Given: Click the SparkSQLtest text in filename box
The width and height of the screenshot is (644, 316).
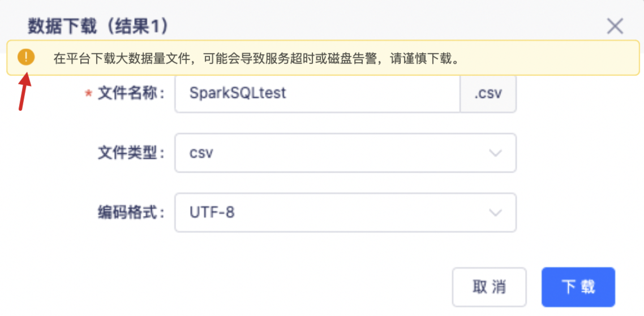Looking at the screenshot, I should 238,94.
